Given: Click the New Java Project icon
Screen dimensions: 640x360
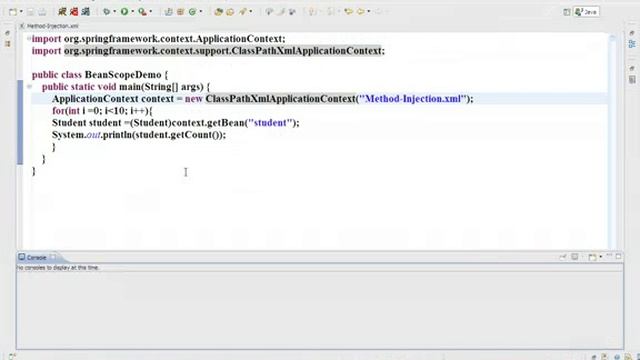Looking at the screenshot, I should 169,12.
